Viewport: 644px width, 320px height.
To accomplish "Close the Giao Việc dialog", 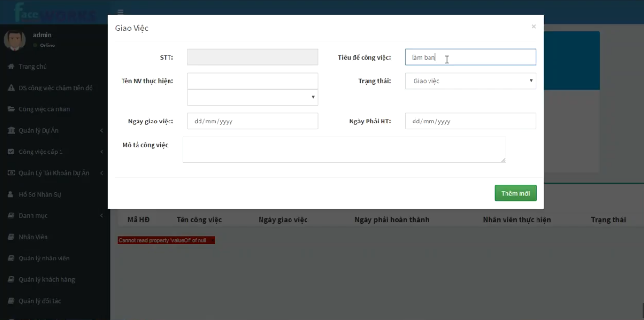I will (x=533, y=27).
